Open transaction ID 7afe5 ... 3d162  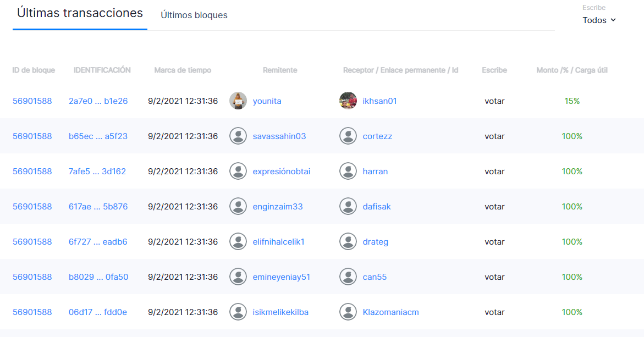click(x=97, y=172)
